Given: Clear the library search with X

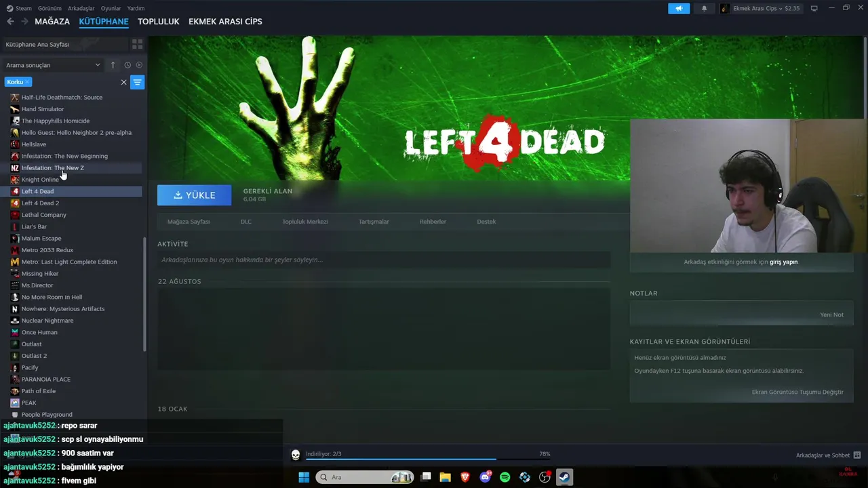Looking at the screenshot, I should point(123,82).
